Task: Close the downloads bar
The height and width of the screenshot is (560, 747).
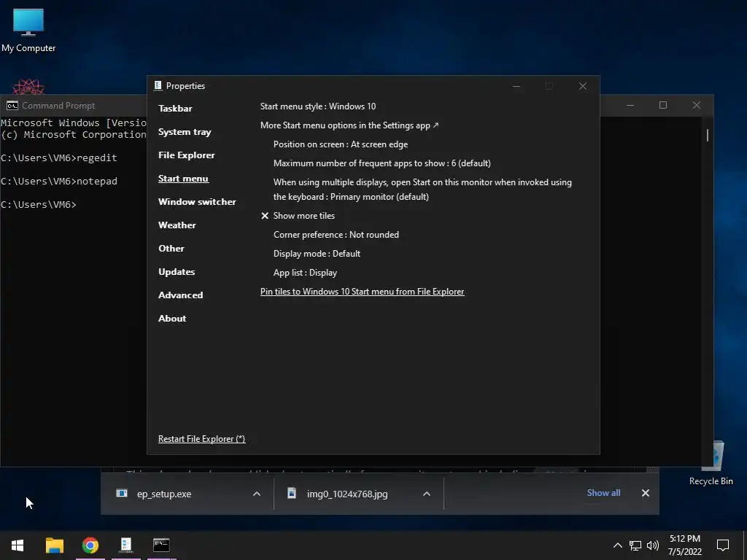Action: point(645,493)
